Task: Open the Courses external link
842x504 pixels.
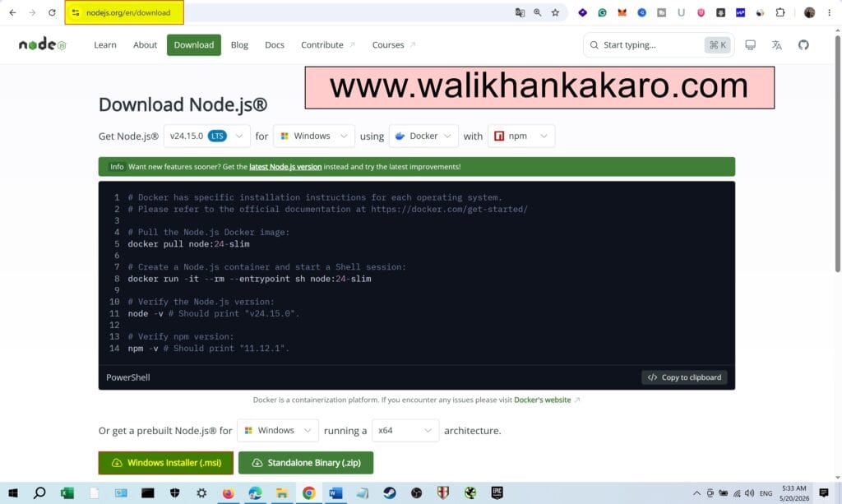Action: 394,45
